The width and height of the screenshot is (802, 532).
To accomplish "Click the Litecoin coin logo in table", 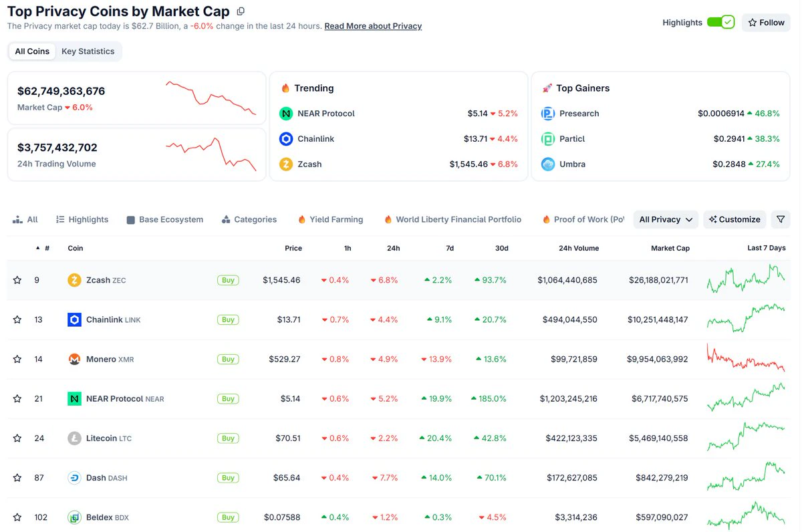I will coord(74,438).
